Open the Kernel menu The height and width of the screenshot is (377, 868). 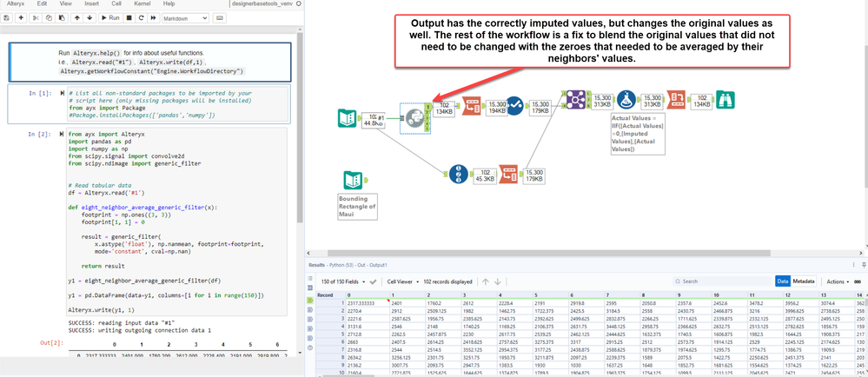pyautogui.click(x=142, y=4)
